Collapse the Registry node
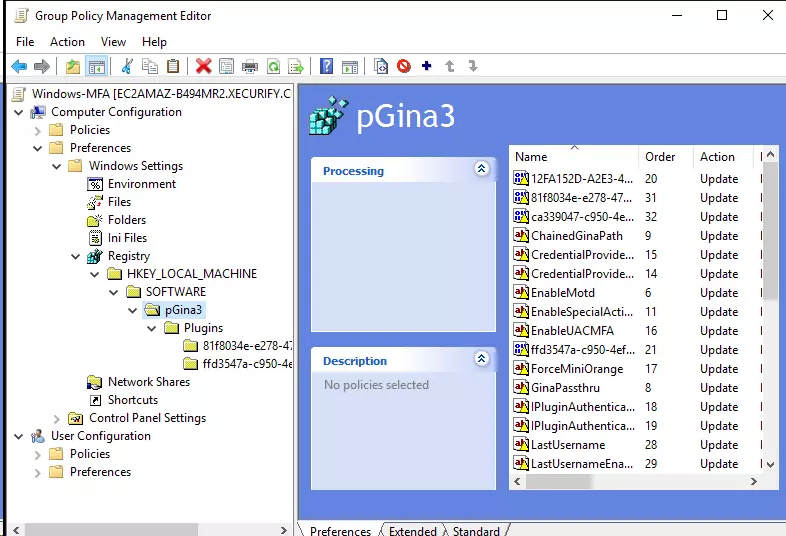 76,257
